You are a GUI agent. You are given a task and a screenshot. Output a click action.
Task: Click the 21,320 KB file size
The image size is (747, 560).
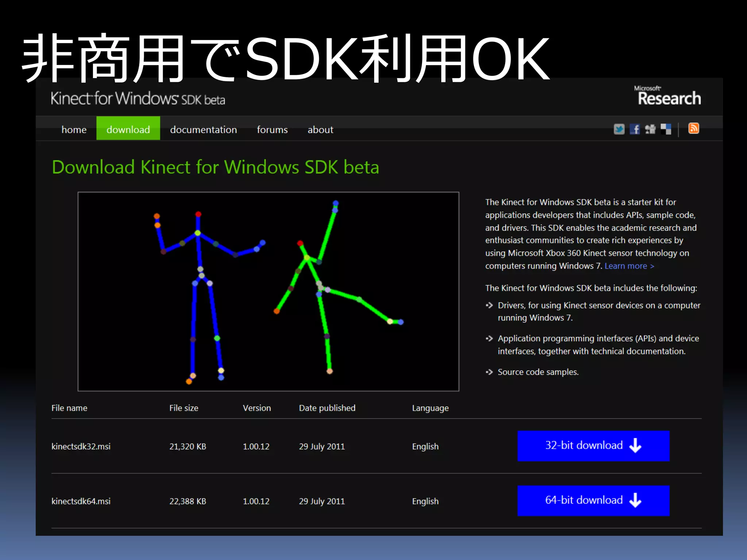coord(188,447)
